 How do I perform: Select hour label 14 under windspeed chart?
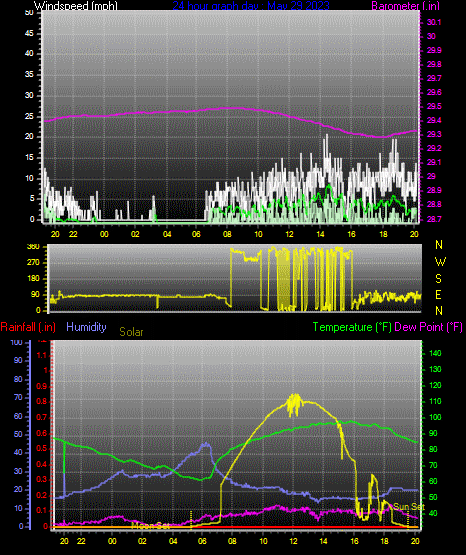click(320, 234)
